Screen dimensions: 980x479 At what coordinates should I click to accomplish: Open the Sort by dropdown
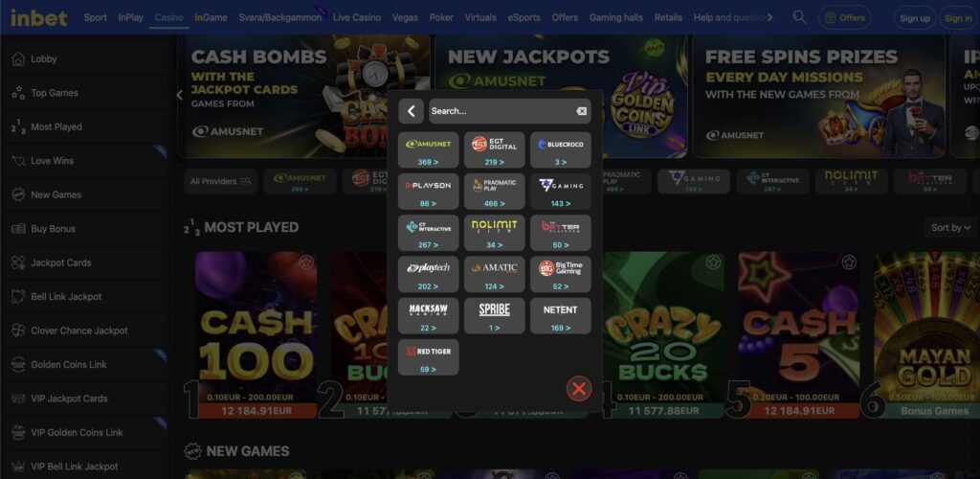[x=950, y=228]
